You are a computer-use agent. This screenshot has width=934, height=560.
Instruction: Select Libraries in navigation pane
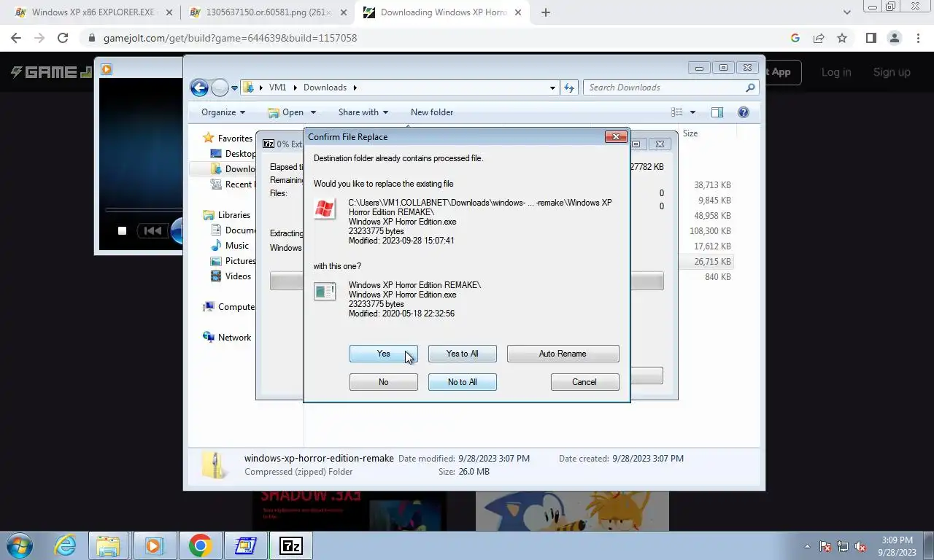tap(233, 215)
